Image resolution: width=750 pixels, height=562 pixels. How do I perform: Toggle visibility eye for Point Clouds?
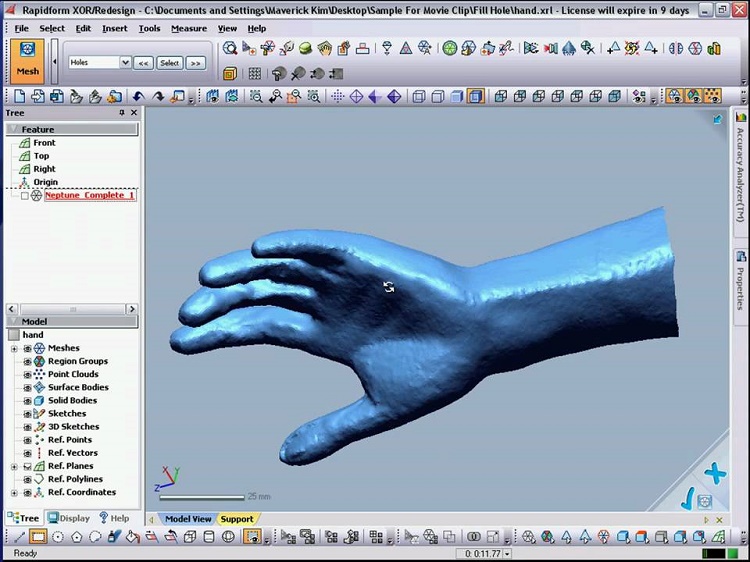click(27, 375)
